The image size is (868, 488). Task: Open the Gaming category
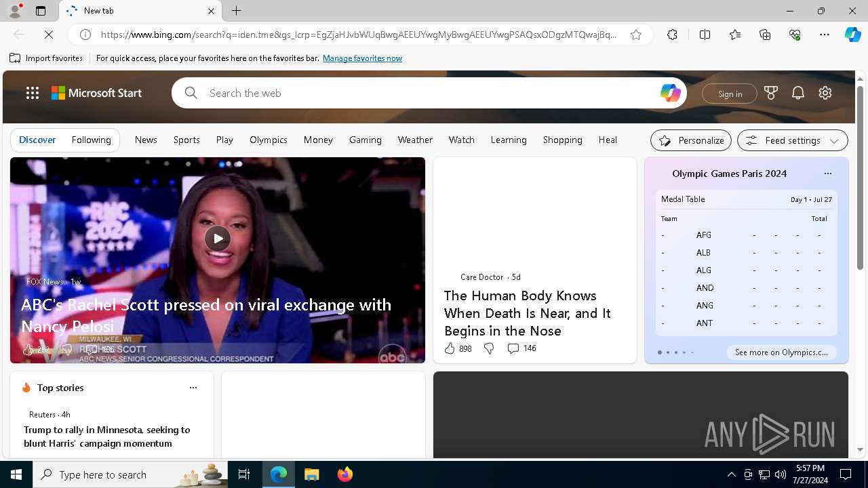366,140
